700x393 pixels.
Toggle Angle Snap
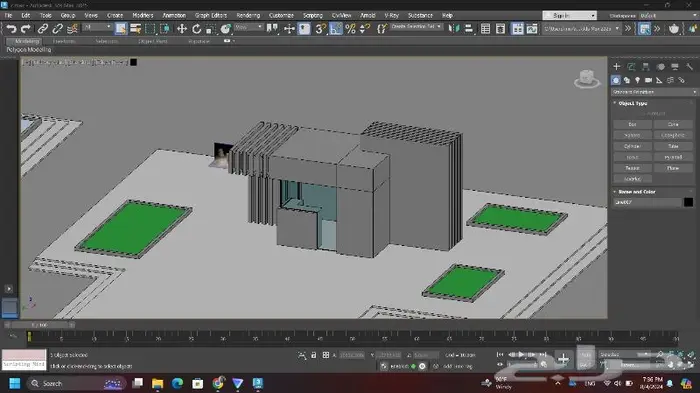click(336, 29)
